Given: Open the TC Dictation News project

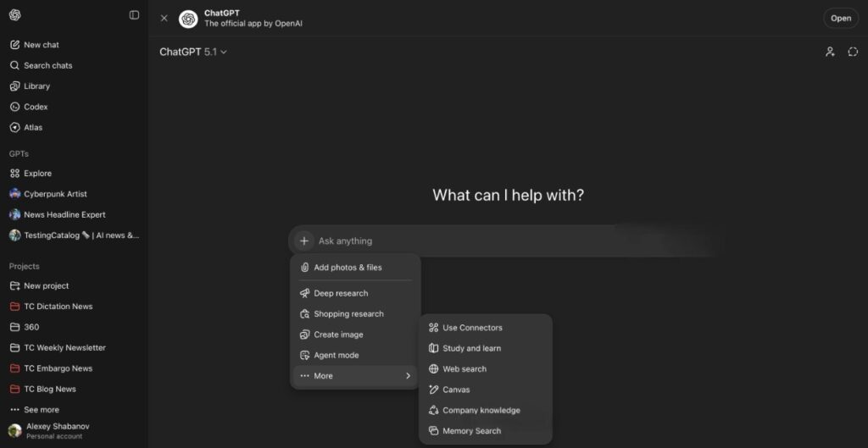Looking at the screenshot, I should tap(75, 307).
